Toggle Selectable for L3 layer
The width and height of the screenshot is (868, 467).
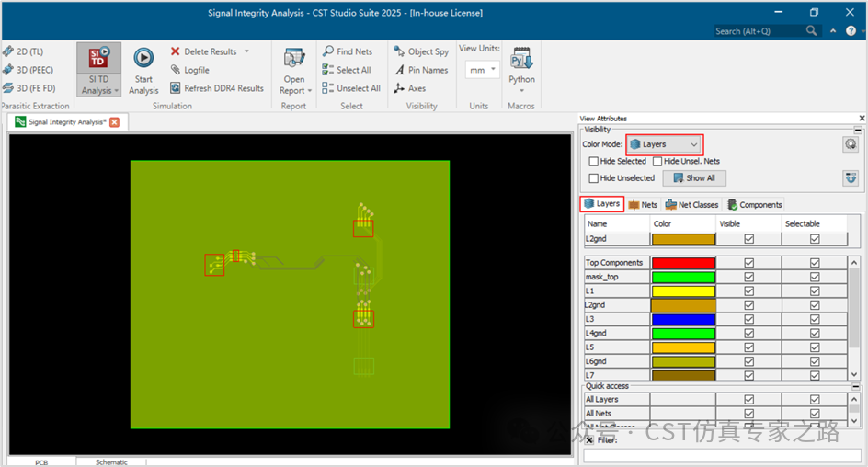[x=815, y=319]
